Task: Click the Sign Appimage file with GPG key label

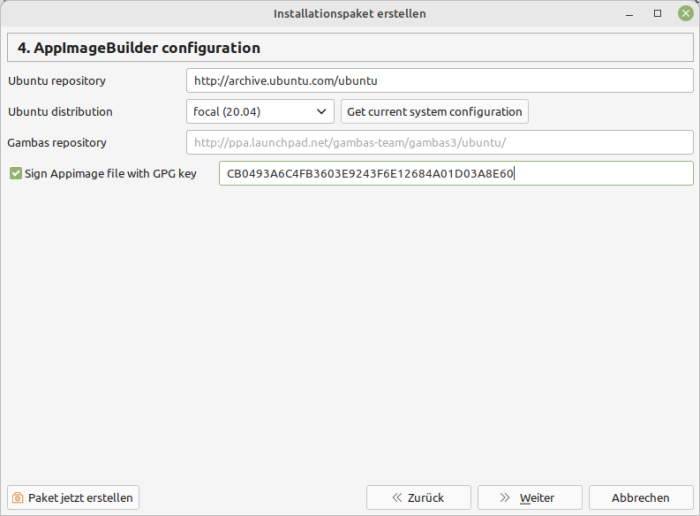Action: pyautogui.click(x=110, y=174)
